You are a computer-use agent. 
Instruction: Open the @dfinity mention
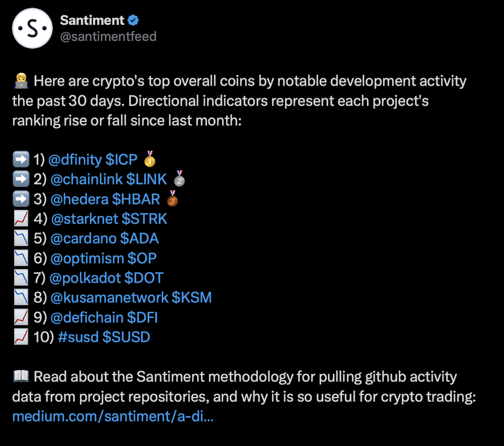[x=75, y=159]
